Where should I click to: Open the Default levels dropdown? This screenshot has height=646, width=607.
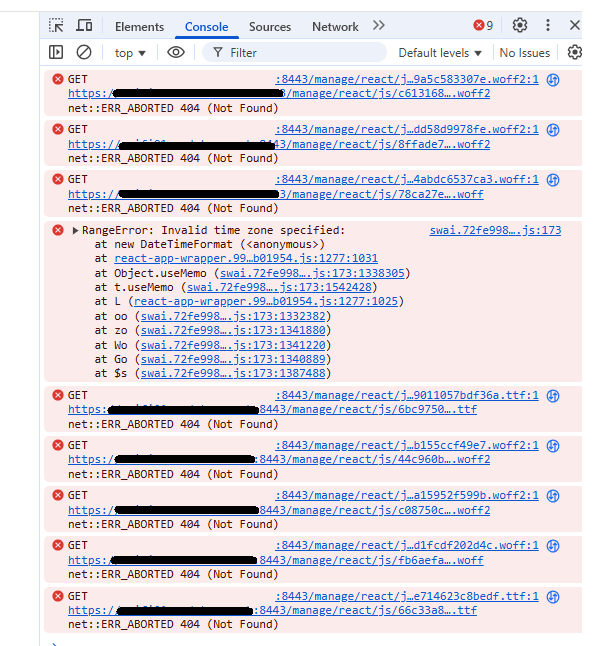(x=440, y=53)
